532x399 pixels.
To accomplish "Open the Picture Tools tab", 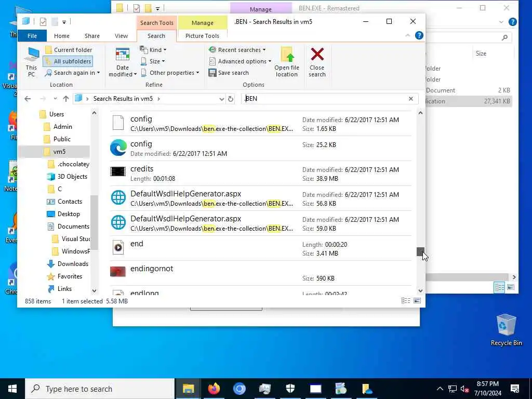I will click(202, 36).
